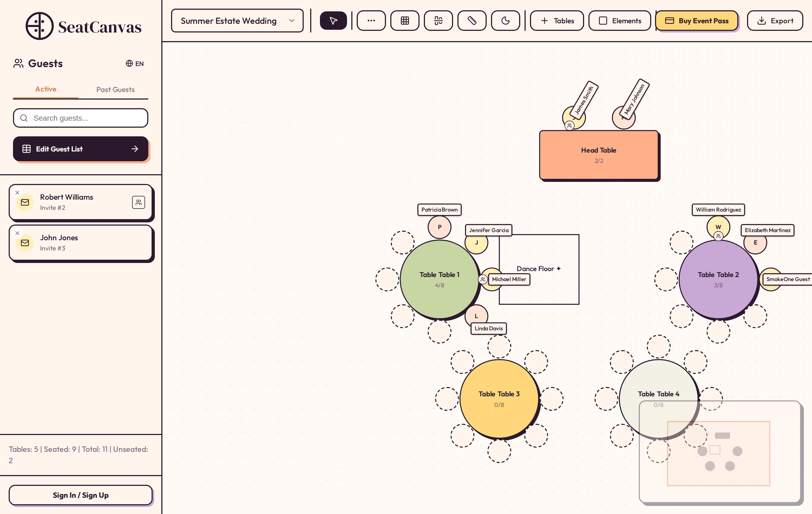
Task: Select Jennifer Garcia seat avatar J
Action: (x=476, y=244)
